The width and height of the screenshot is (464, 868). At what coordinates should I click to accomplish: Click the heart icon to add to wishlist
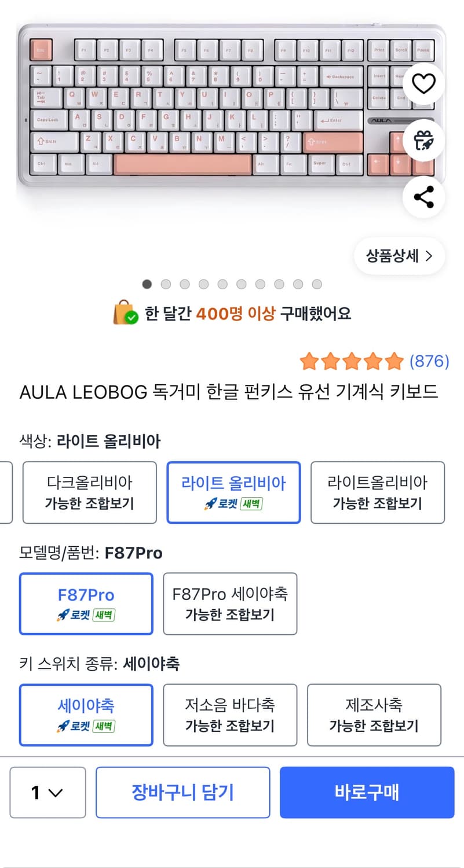tap(423, 83)
